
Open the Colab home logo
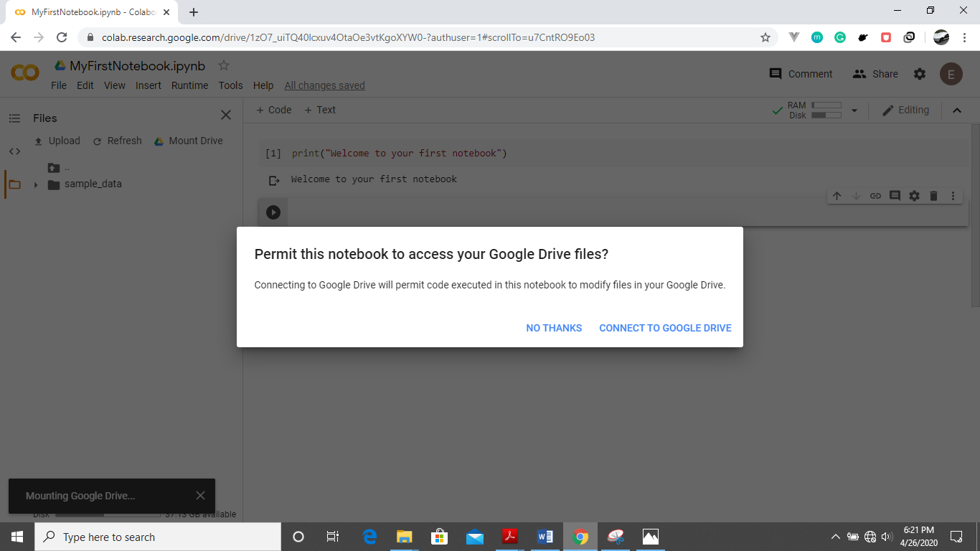pos(25,72)
